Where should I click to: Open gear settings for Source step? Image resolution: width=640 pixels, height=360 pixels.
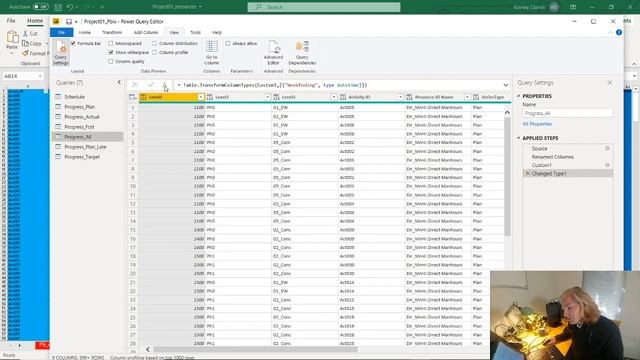pos(607,149)
